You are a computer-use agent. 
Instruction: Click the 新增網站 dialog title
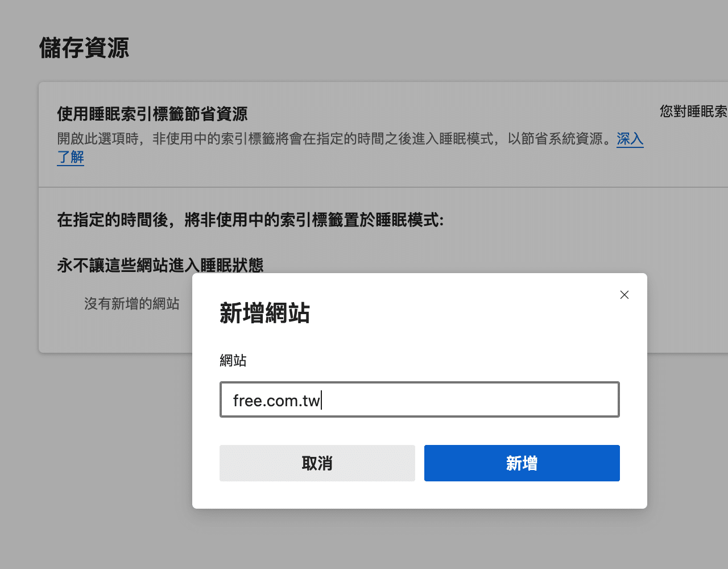pos(265,314)
